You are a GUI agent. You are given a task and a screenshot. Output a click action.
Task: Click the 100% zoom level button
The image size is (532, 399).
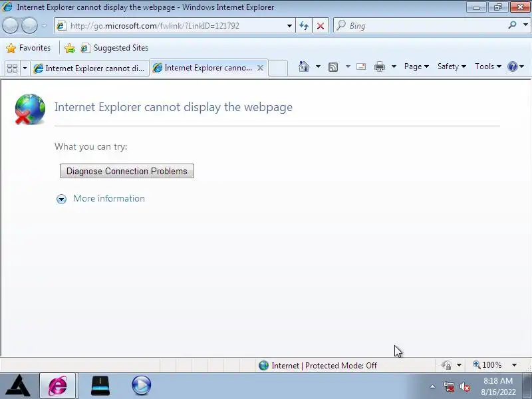pyautogui.click(x=487, y=365)
